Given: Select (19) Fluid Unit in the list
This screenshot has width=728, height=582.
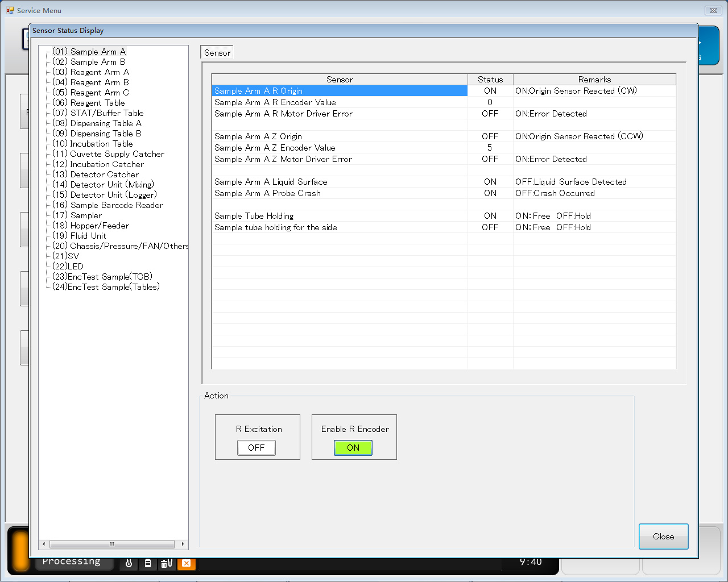Looking at the screenshot, I should click(x=88, y=236).
